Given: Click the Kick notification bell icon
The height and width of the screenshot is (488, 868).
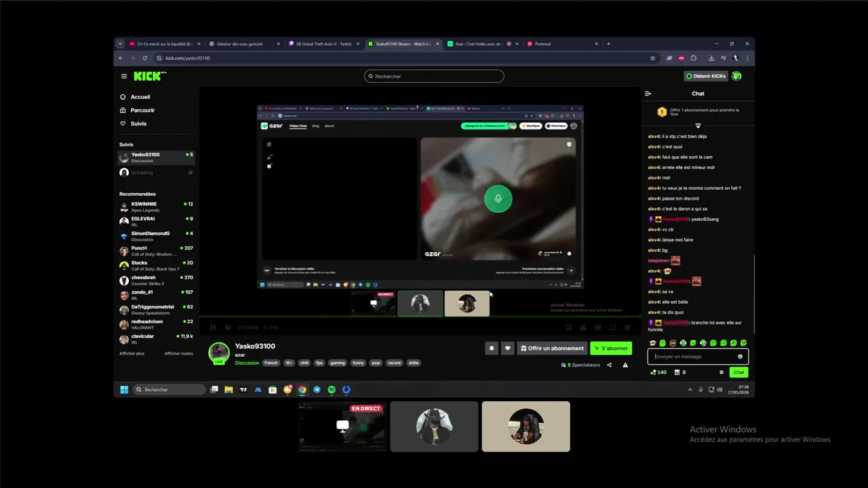Looking at the screenshot, I should [x=492, y=348].
